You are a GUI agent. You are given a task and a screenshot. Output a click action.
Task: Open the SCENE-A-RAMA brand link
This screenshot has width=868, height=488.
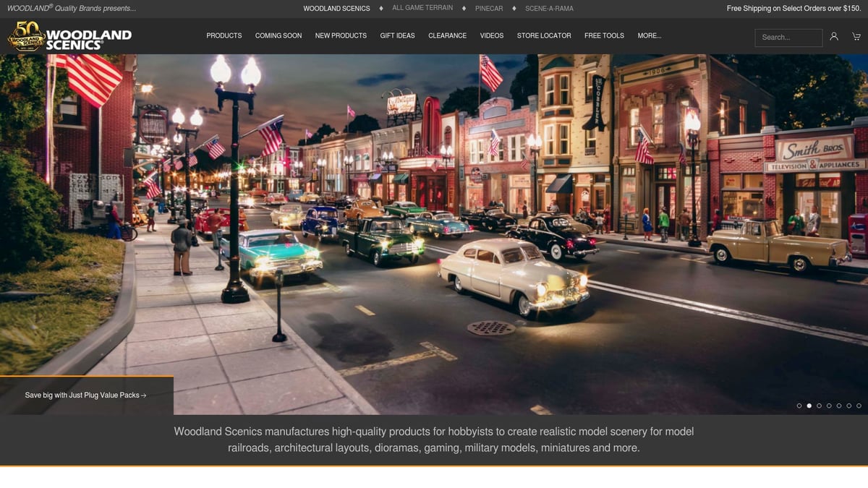[549, 9]
